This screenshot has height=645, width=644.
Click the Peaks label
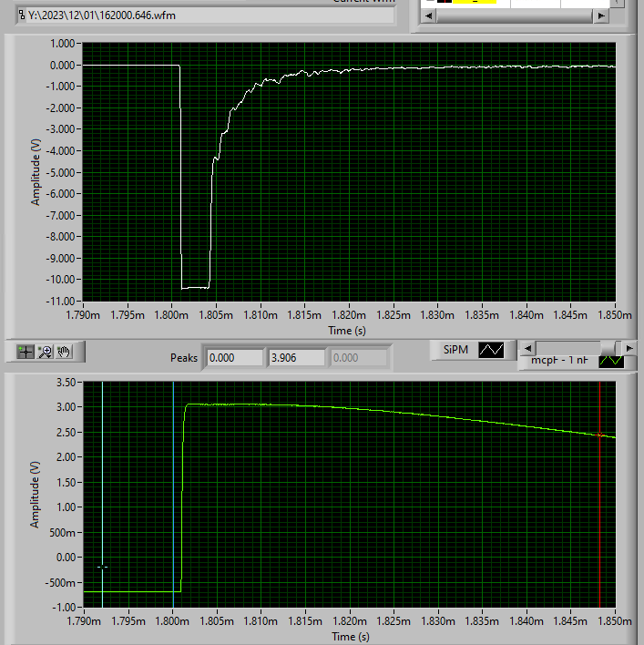click(184, 358)
